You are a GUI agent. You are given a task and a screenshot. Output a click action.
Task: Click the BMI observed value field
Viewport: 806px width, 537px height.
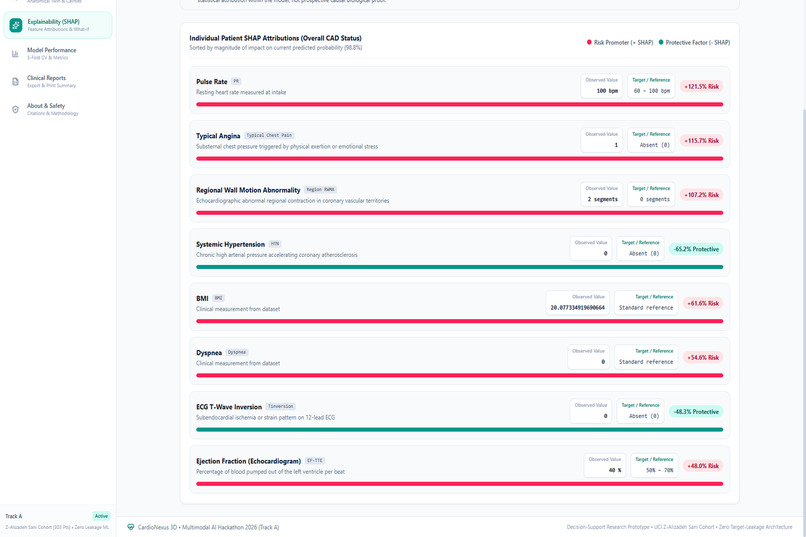coord(578,303)
